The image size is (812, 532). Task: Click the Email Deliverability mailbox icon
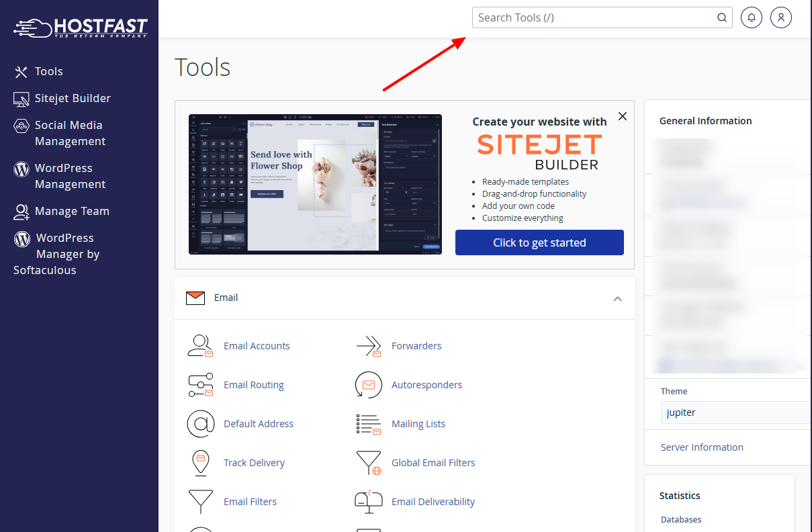[x=369, y=502]
